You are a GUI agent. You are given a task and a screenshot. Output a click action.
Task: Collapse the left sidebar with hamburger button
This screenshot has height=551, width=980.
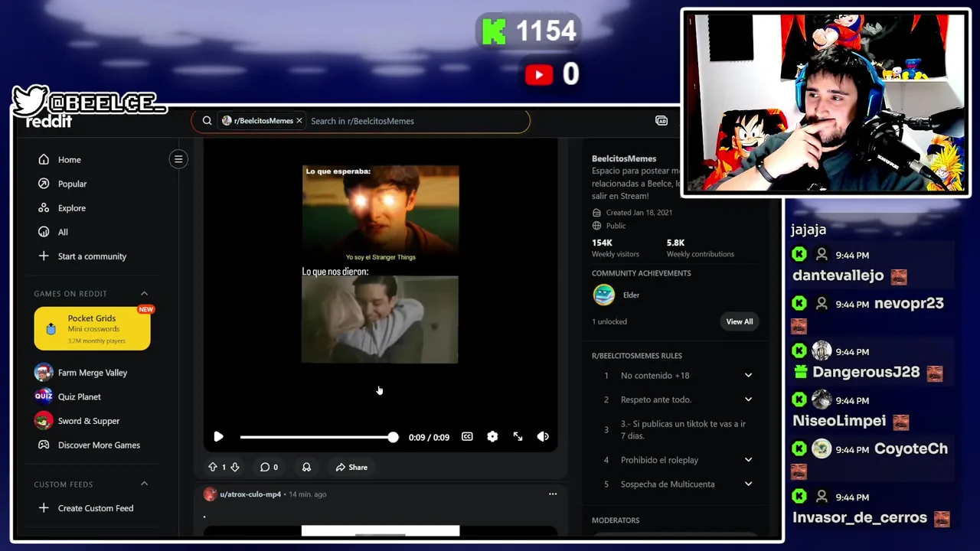pyautogui.click(x=178, y=159)
